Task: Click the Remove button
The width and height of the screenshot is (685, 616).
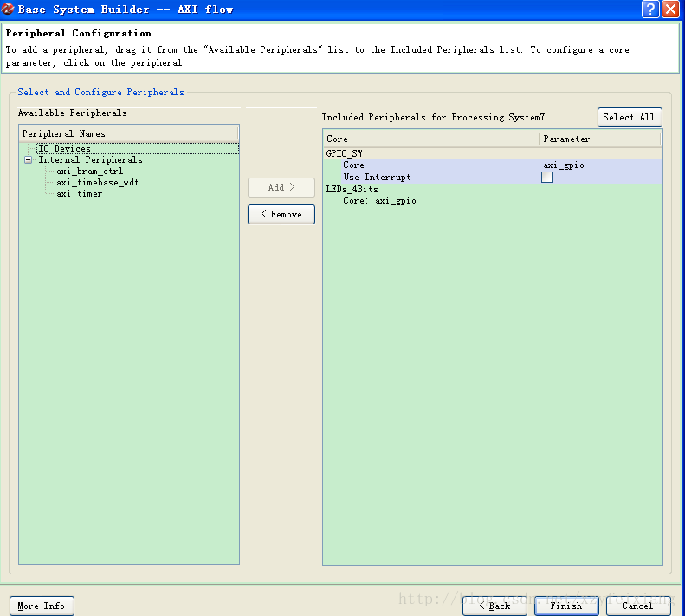Action: click(x=281, y=214)
